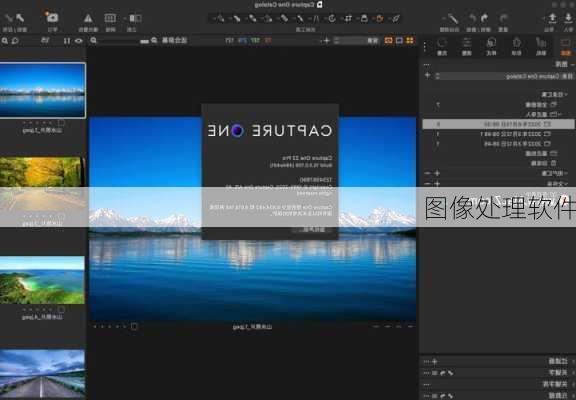Add a filter with 过滤器 plus icon

pyautogui.click(x=435, y=361)
